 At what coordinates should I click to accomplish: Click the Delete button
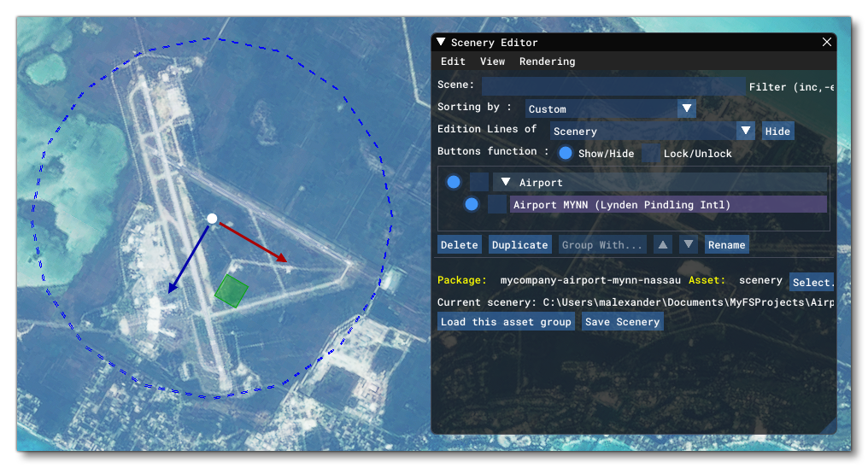pyautogui.click(x=459, y=244)
